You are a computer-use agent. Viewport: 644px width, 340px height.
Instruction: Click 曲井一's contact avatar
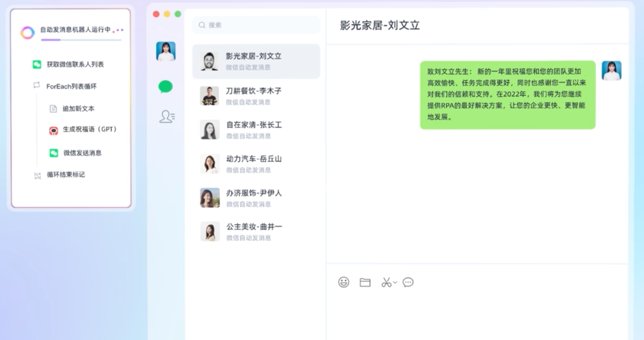210,231
